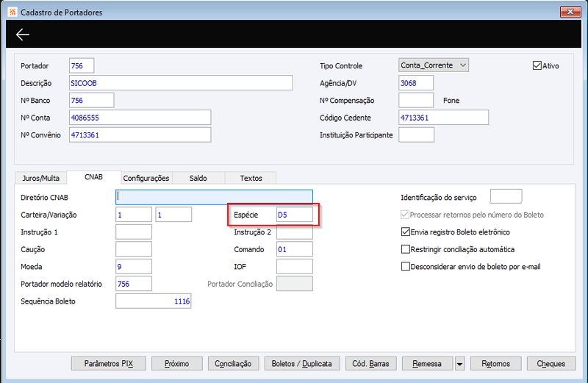Uncheck Envia registro Boleto eletrônico
Viewport: 588px width, 383px height.
click(405, 232)
